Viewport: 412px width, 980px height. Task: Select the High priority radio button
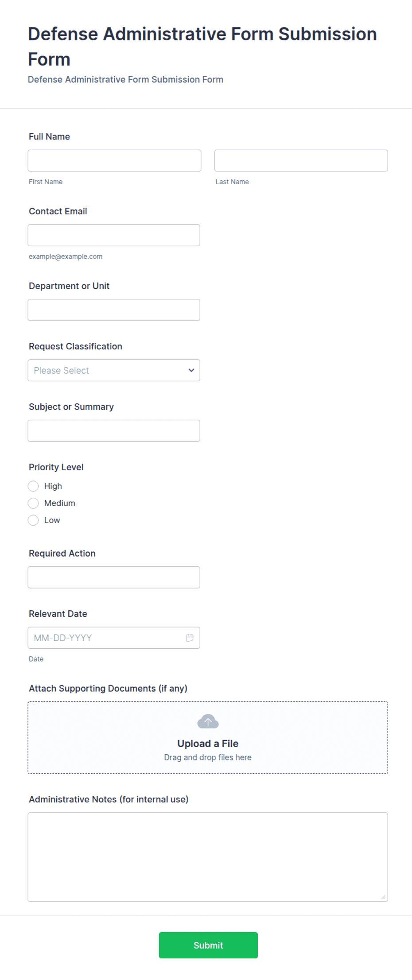[33, 486]
